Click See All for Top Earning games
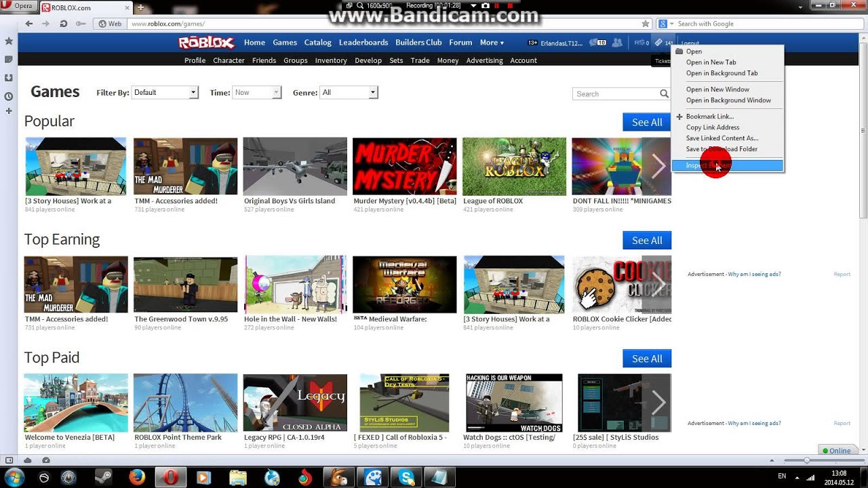This screenshot has height=488, width=868. [x=647, y=241]
